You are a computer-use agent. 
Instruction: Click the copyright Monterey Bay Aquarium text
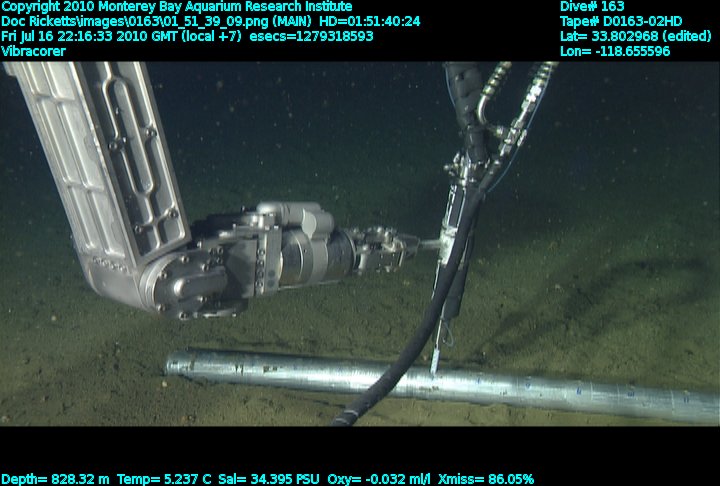coord(177,7)
